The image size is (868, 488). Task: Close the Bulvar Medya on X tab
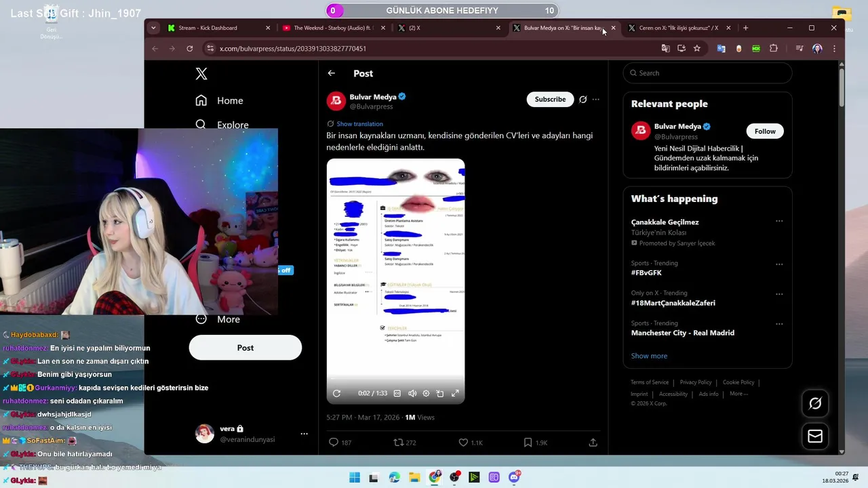point(613,28)
